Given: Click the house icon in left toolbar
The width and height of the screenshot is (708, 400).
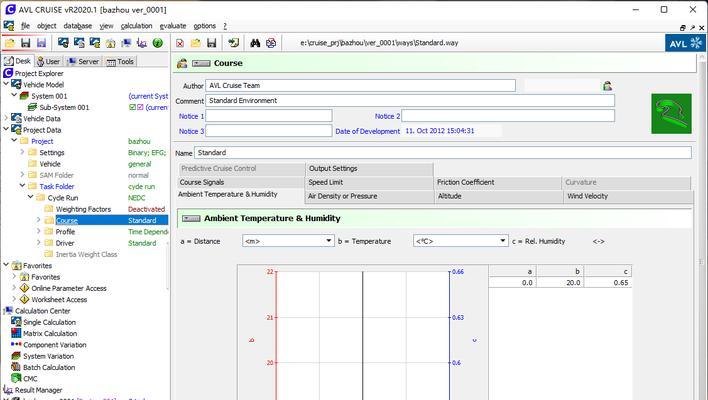Looking at the screenshot, I should click(x=111, y=43).
